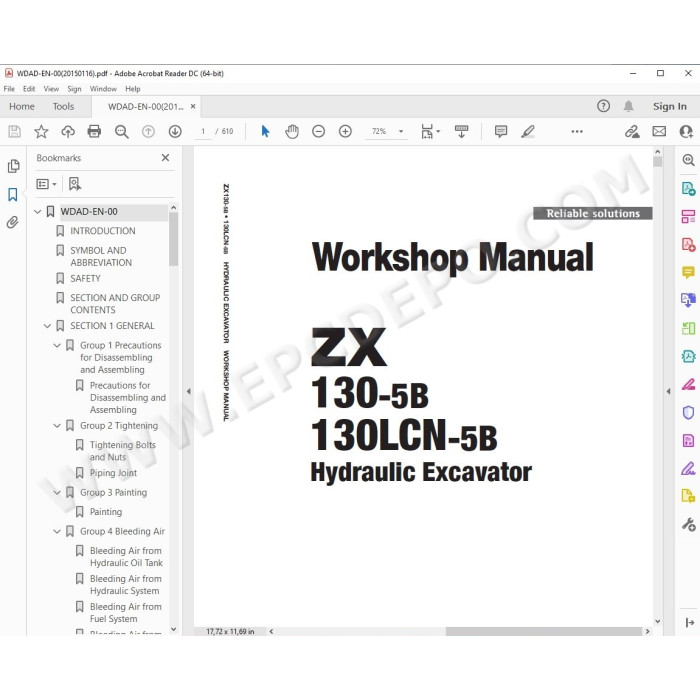Find current bookmark icon
This screenshot has height=700, width=700.
(x=75, y=184)
